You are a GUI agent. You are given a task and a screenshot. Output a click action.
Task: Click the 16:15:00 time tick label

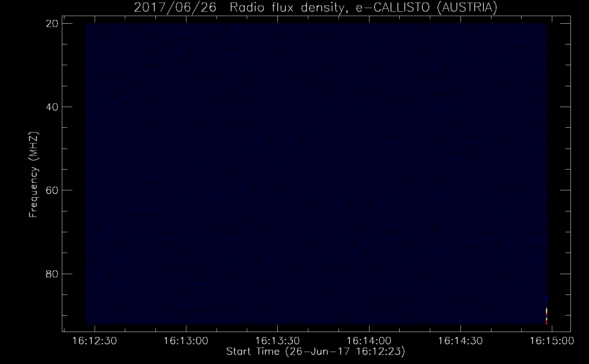tap(552, 341)
